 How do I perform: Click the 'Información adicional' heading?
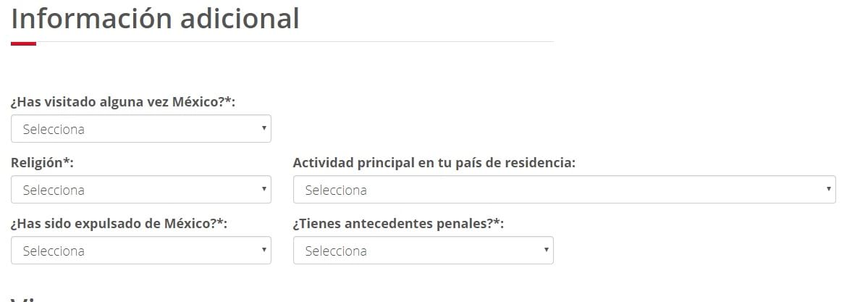point(155,18)
